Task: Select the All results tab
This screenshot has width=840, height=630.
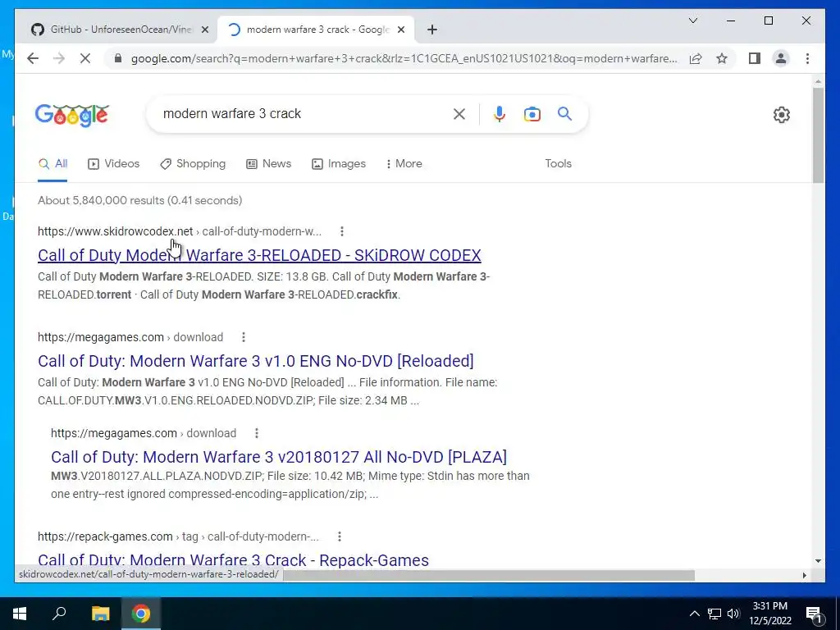Action: point(52,163)
